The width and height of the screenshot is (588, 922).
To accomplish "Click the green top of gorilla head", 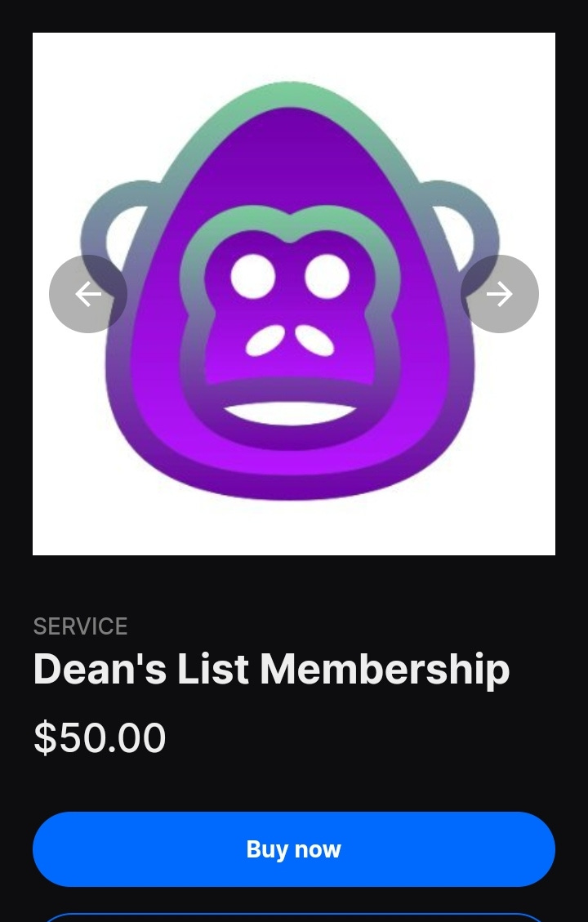I will [288, 94].
